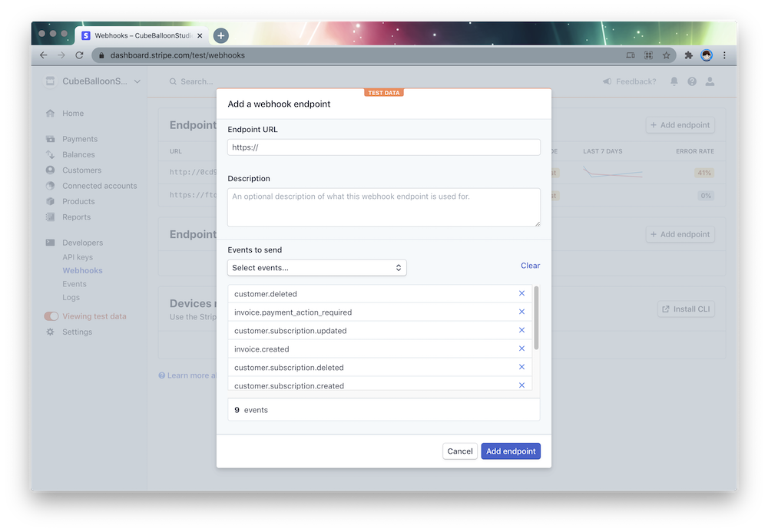
Task: Click the Developers terminal icon
Action: [x=50, y=243]
